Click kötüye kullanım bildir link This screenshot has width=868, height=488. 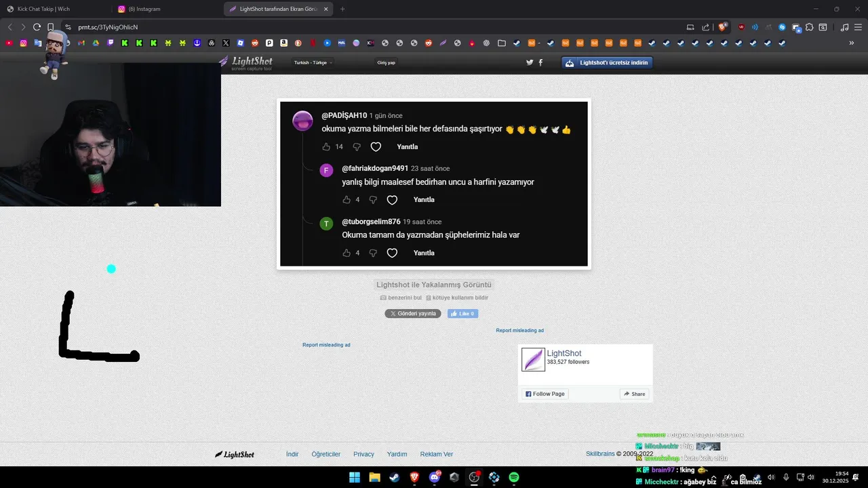pos(457,298)
